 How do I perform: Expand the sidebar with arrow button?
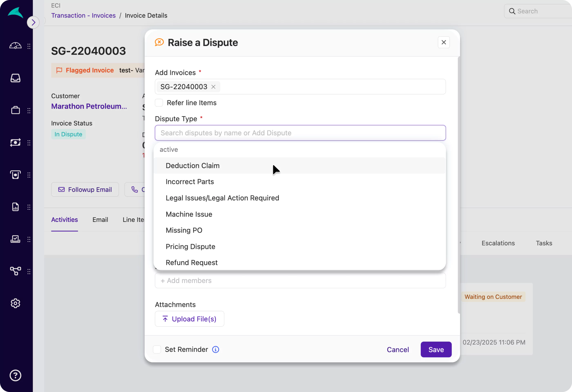click(x=33, y=23)
